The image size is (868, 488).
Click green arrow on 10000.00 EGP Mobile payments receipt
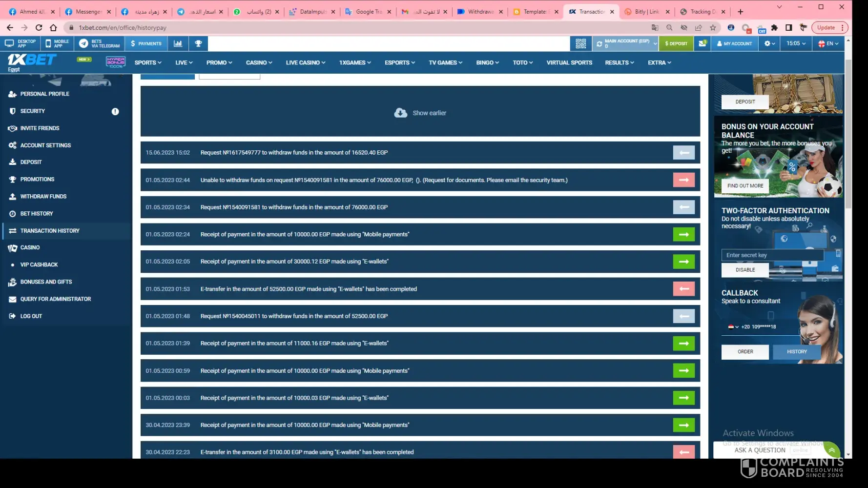tap(683, 234)
